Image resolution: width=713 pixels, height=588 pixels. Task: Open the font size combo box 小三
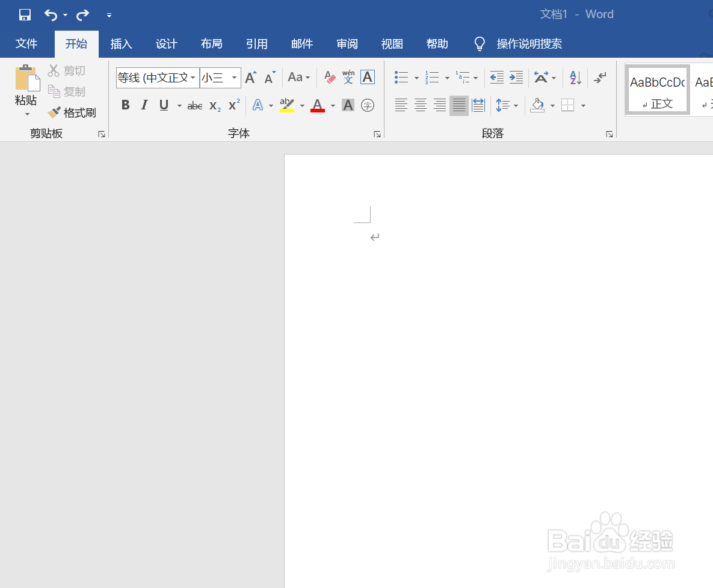(220, 78)
